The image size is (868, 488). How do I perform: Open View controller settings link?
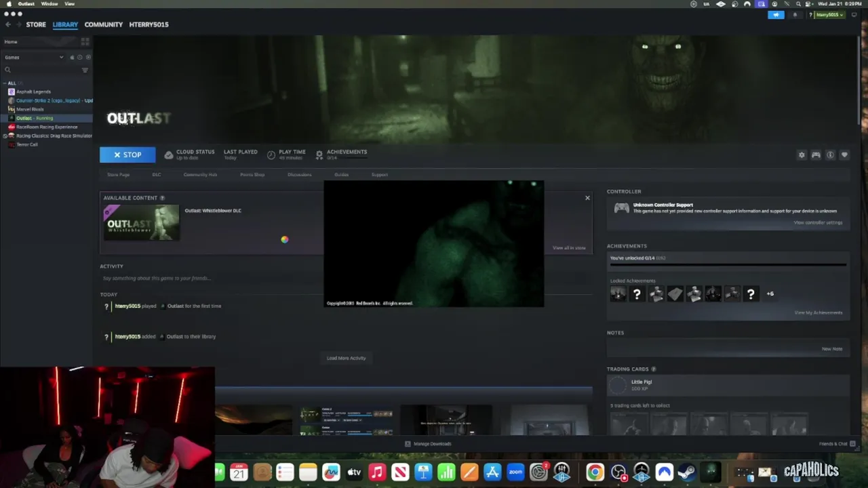[x=818, y=222]
